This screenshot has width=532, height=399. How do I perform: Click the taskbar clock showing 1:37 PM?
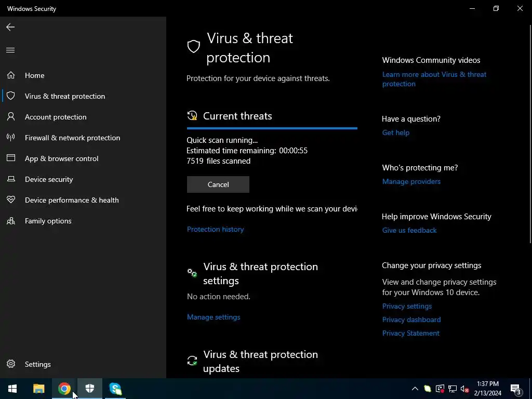pos(487,389)
